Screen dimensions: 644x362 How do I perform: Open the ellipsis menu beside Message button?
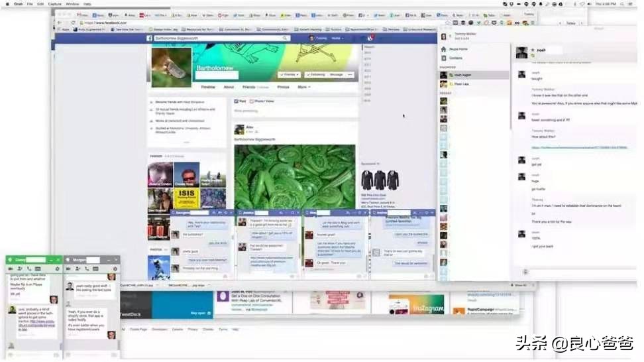pyautogui.click(x=350, y=75)
